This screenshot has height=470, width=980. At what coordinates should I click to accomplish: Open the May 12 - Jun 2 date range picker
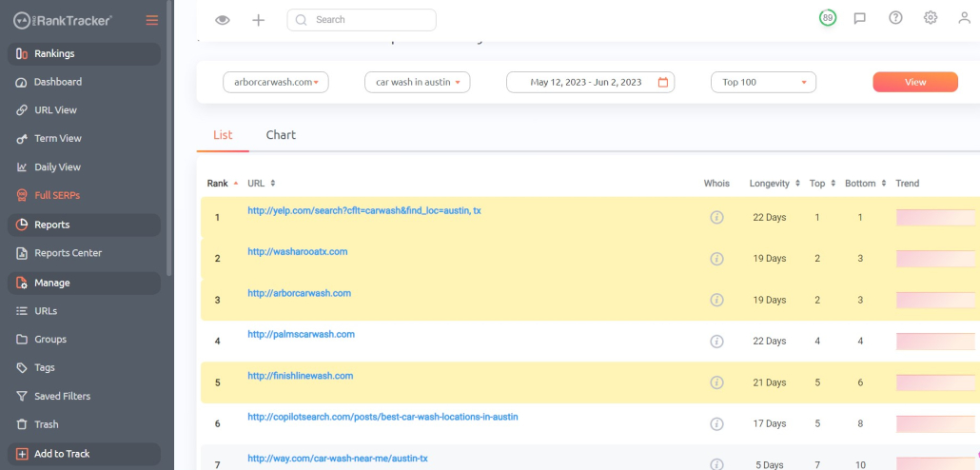[590, 82]
